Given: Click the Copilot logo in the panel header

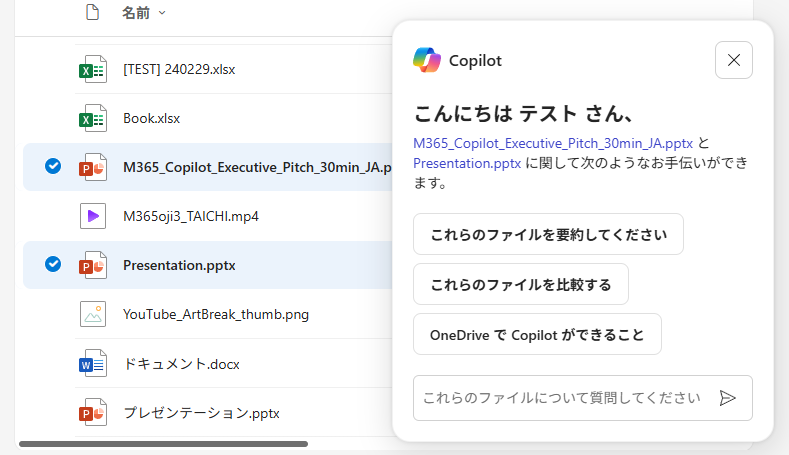Looking at the screenshot, I should 427,60.
